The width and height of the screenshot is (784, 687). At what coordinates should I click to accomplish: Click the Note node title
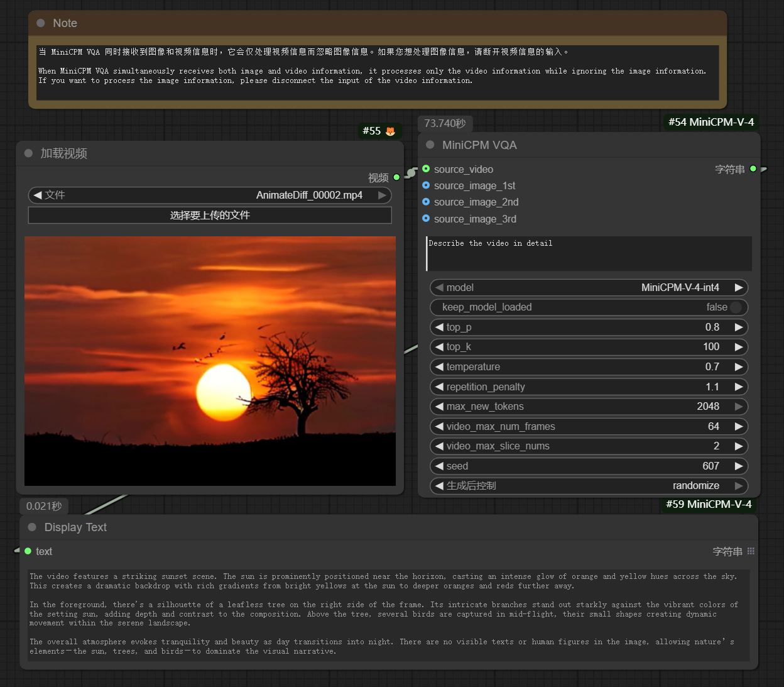[x=65, y=23]
